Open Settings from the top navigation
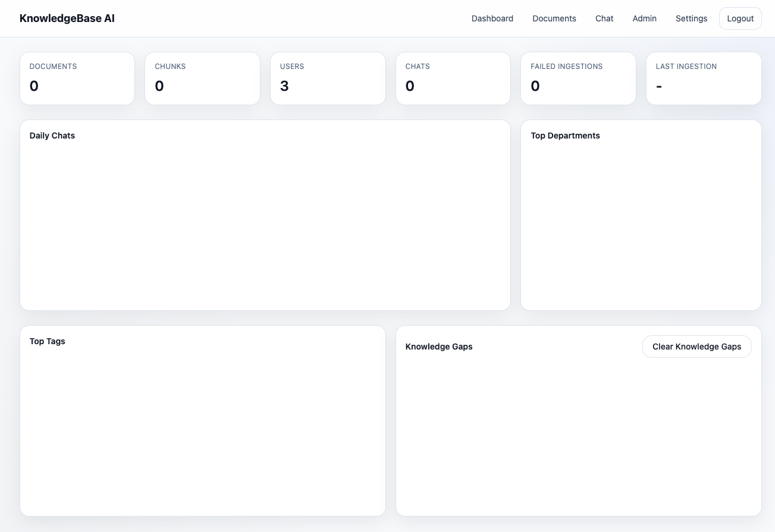This screenshot has height=532, width=775. (691, 18)
